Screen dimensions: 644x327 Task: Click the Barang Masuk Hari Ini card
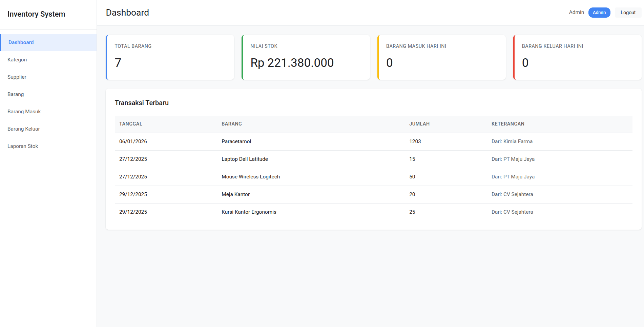click(442, 57)
